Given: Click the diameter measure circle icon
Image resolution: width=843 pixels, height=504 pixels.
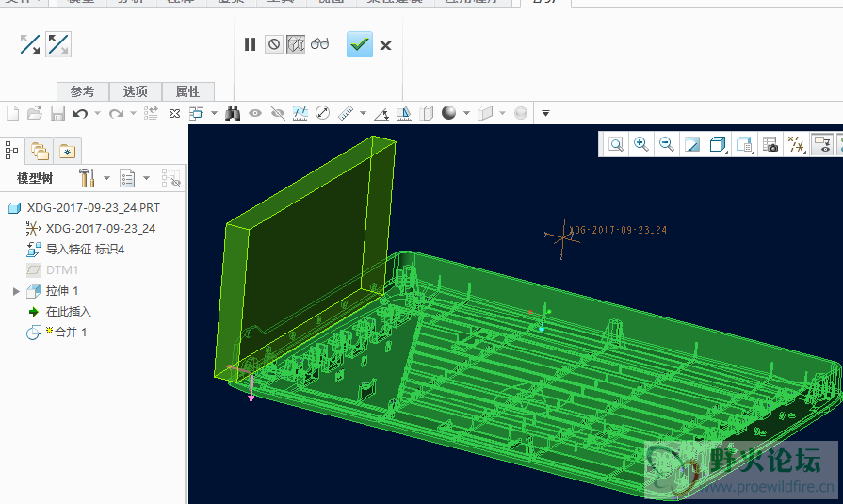Looking at the screenshot, I should (x=322, y=113).
